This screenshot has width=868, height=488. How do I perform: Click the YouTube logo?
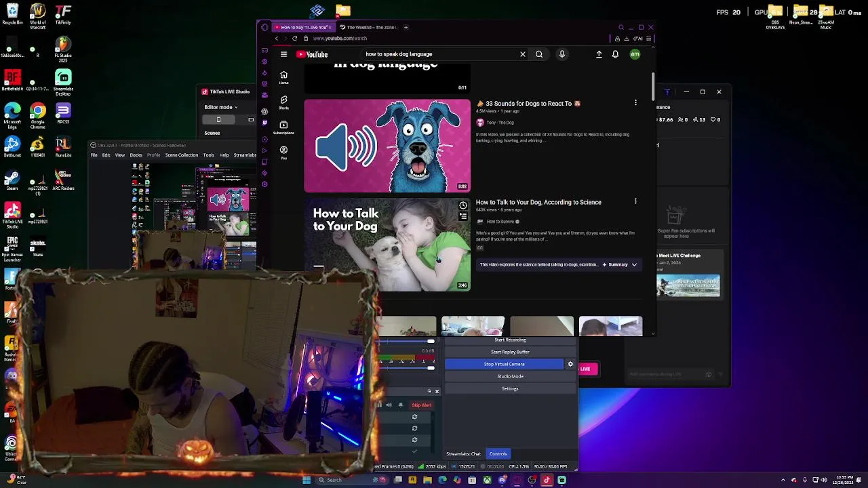312,54
